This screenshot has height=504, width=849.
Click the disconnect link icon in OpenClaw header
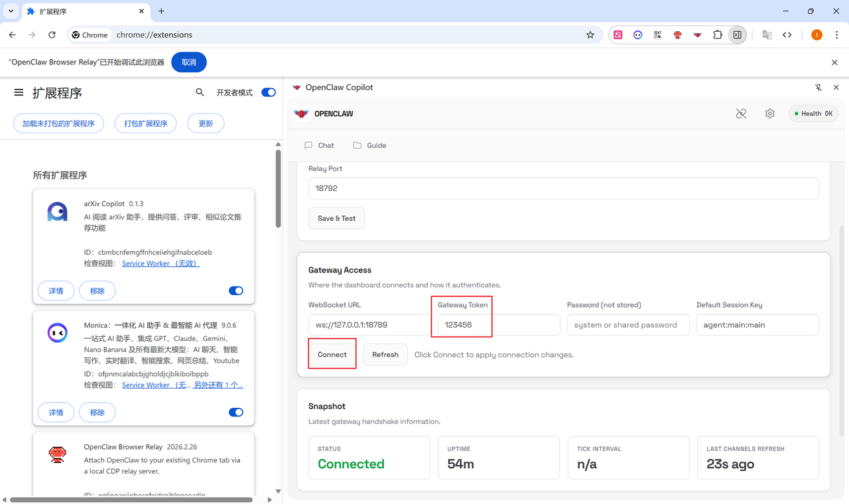(741, 114)
